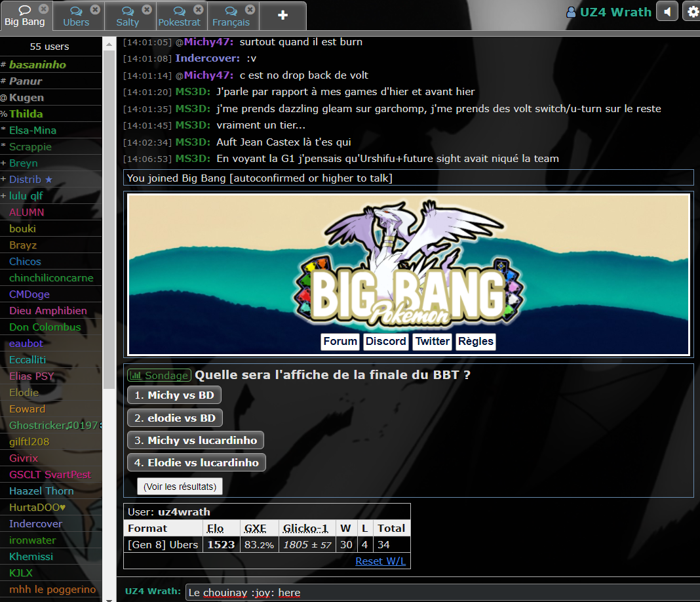The width and height of the screenshot is (700, 602).
Task: Mute sound with the speaker icon
Action: 667,12
